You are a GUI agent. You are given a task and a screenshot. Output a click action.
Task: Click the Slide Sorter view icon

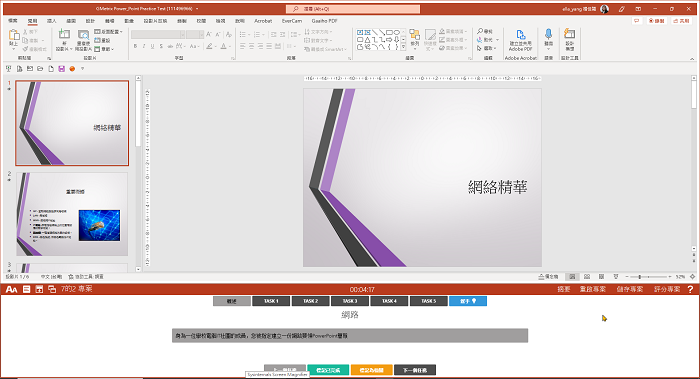[587, 277]
